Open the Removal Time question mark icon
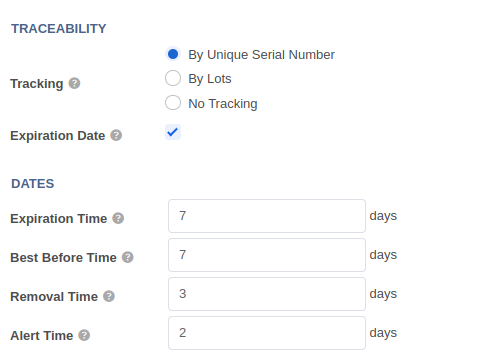Screen dimensions: 482x360 pyautogui.click(x=109, y=296)
